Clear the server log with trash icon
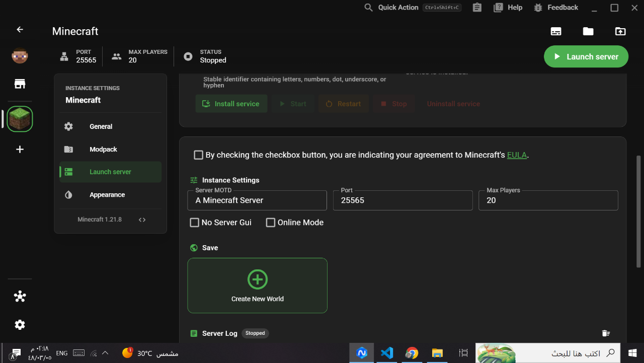The height and width of the screenshot is (363, 644). point(606,333)
